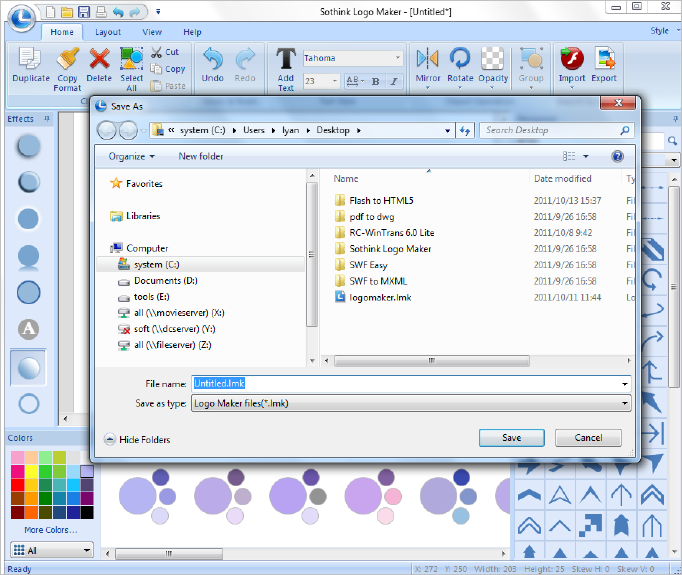Image resolution: width=682 pixels, height=575 pixels.
Task: Switch to the View ribbon tab
Action: tap(152, 32)
